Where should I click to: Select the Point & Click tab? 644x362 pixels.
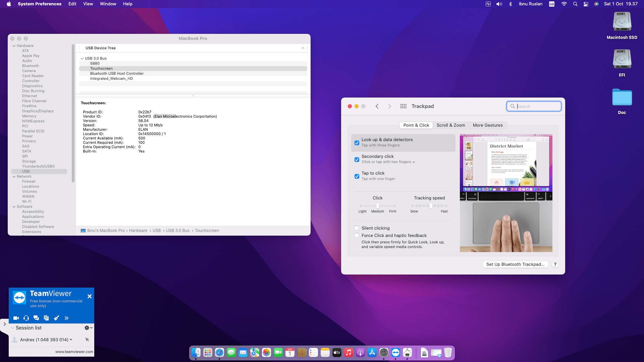(416, 125)
